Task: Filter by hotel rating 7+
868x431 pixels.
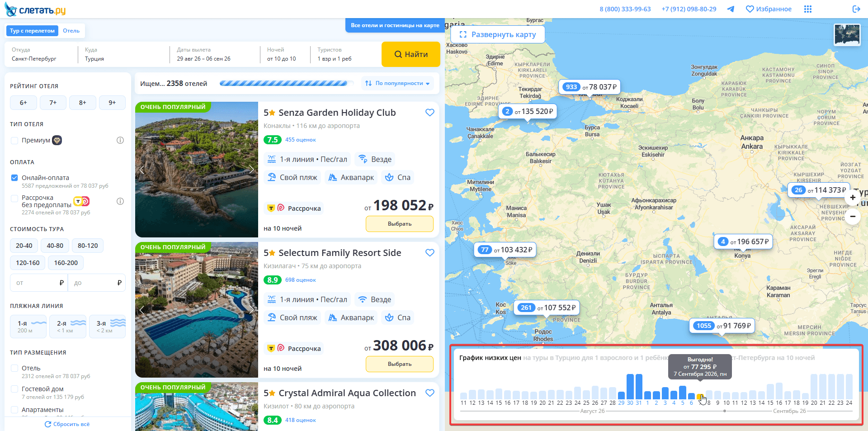Action: click(x=53, y=103)
